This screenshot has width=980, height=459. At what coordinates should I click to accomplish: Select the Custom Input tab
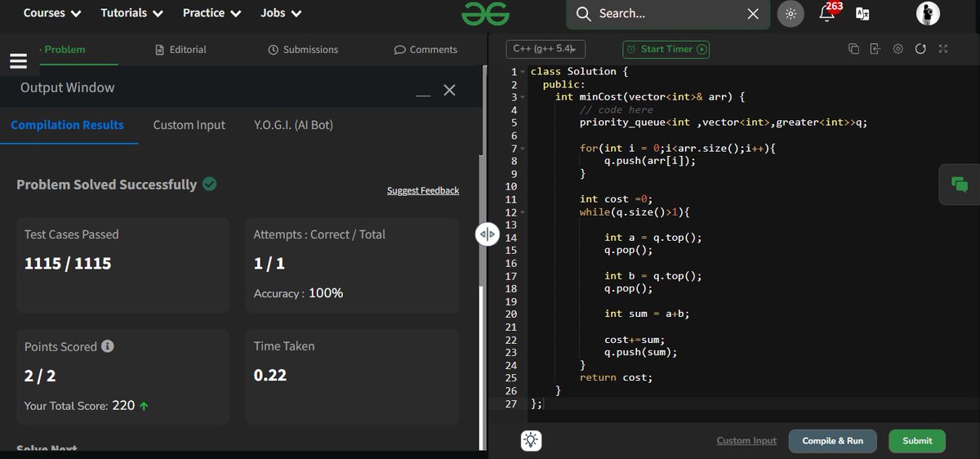pyautogui.click(x=189, y=125)
